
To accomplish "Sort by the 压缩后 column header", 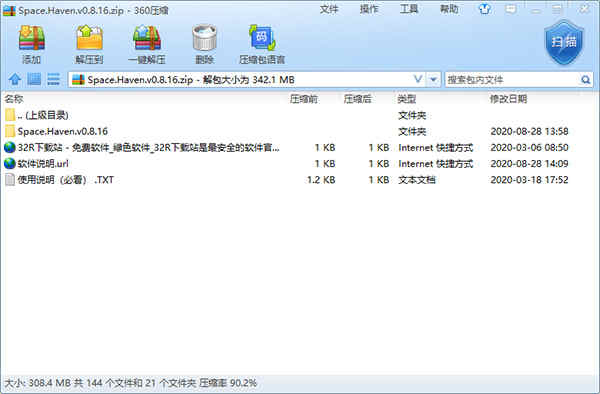I will 357,99.
